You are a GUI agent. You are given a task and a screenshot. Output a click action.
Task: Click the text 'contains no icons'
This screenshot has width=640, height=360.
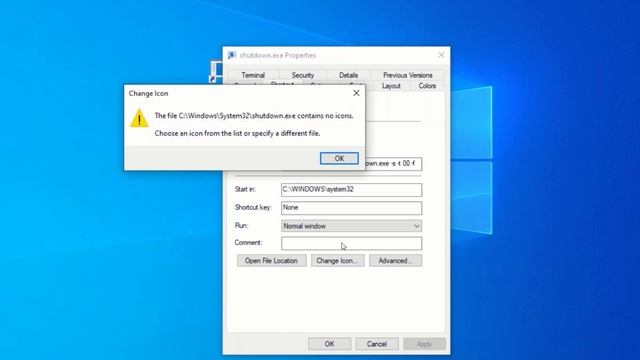325,116
